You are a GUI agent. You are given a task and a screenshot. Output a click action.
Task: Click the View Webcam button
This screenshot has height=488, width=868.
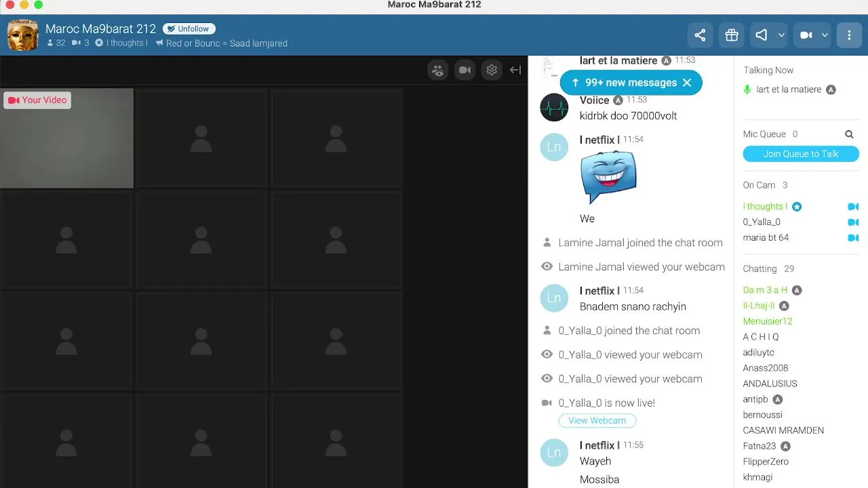[x=597, y=420]
